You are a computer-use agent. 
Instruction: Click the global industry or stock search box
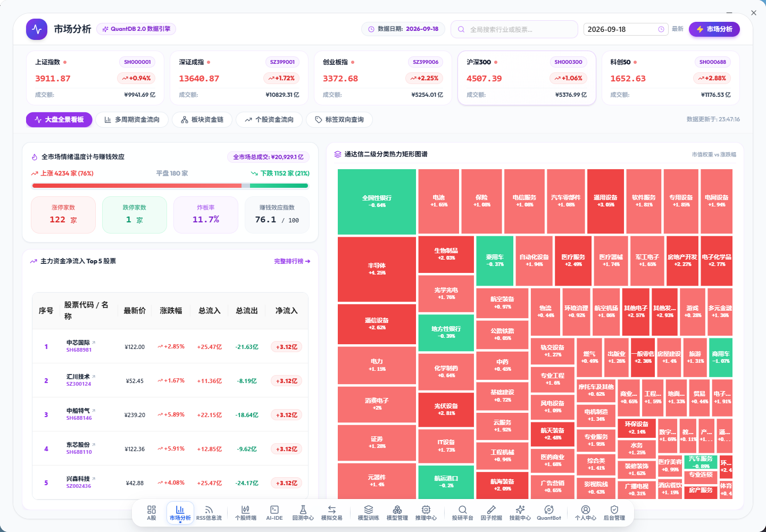(514, 29)
